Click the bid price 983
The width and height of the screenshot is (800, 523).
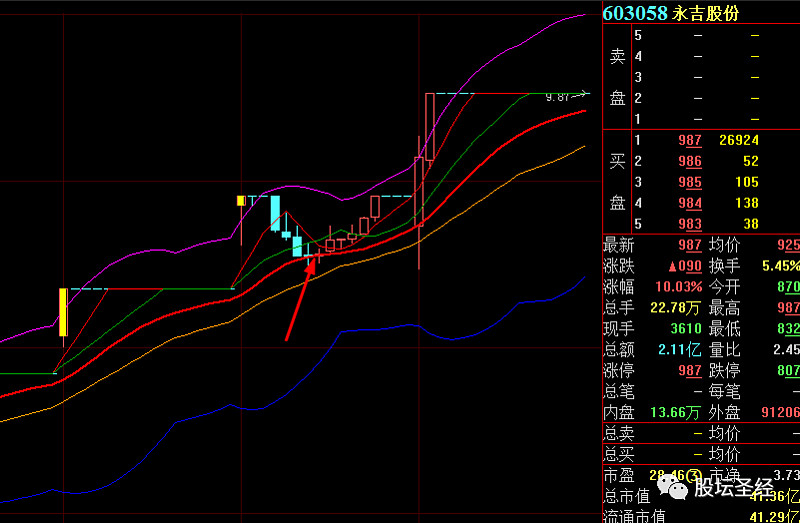690,224
